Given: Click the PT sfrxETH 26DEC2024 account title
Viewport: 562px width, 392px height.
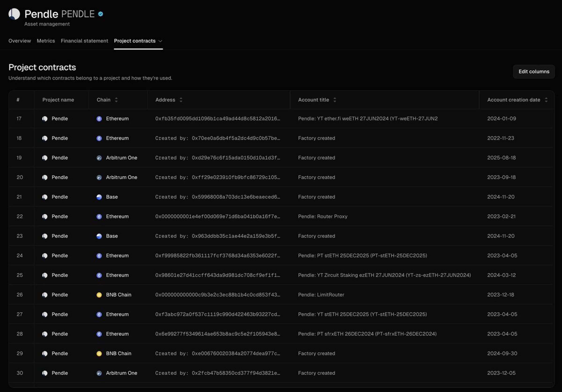Looking at the screenshot, I should coord(367,334).
